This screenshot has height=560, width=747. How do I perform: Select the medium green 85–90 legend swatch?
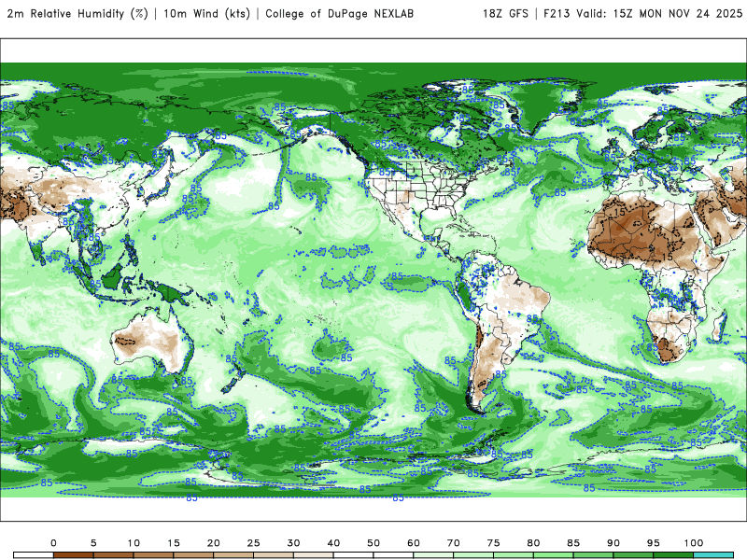pos(594,555)
